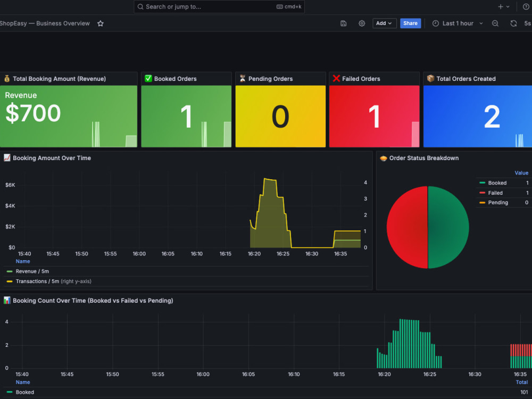
Task: Click the clock icon in time picker
Action: point(435,23)
